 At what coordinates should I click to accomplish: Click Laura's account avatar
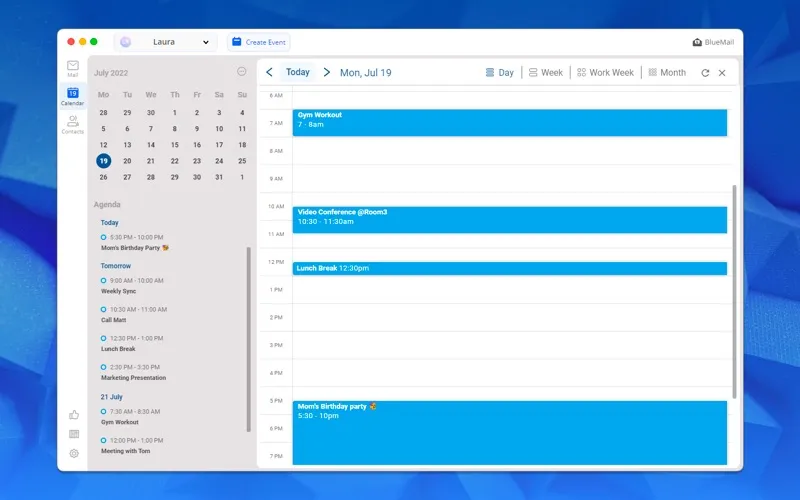(126, 42)
